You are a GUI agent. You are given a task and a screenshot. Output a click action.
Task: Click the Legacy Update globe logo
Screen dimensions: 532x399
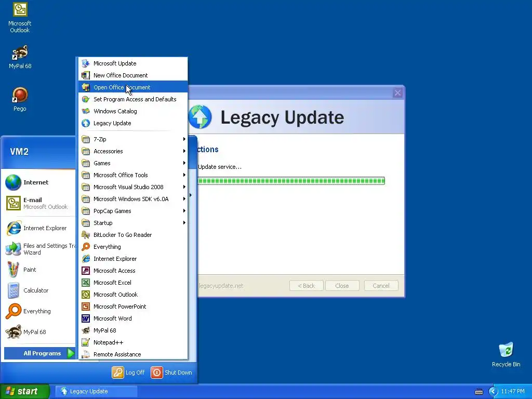click(x=200, y=117)
